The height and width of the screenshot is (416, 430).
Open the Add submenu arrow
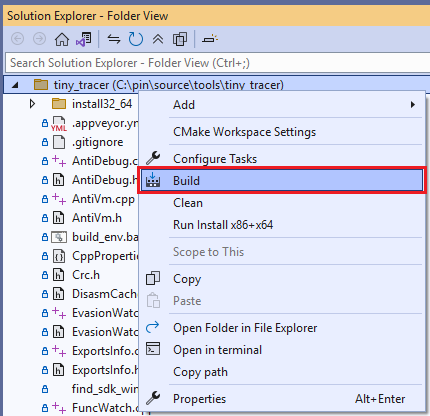pyautogui.click(x=413, y=105)
